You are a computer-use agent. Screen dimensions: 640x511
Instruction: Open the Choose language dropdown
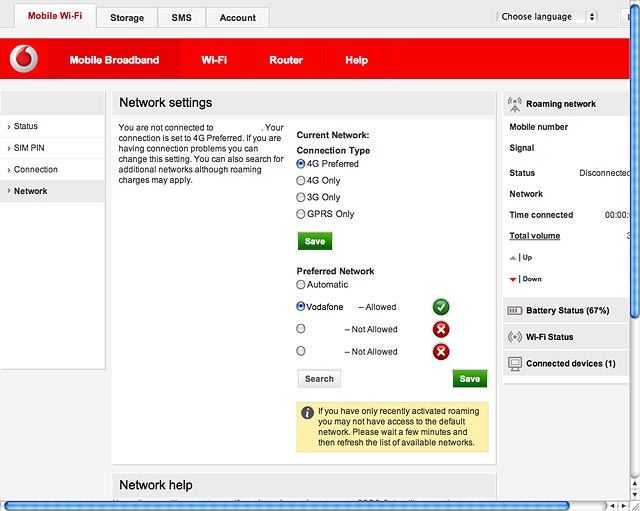[547, 17]
